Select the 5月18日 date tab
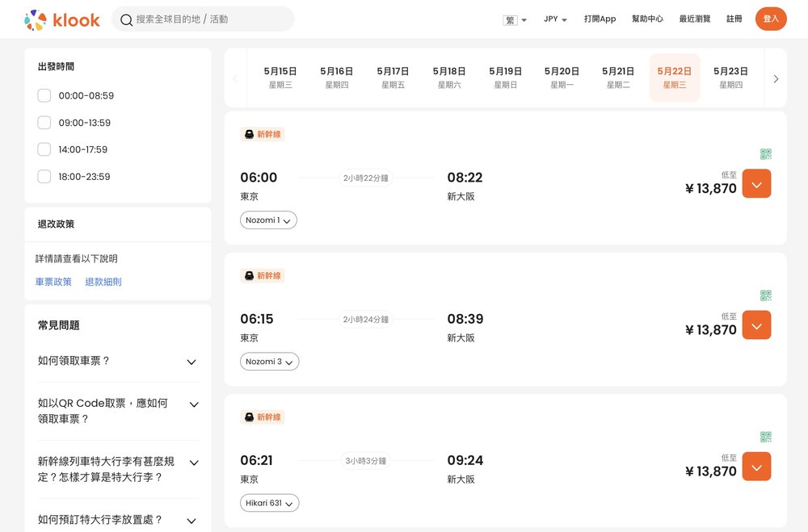The image size is (808, 532). [x=449, y=77]
